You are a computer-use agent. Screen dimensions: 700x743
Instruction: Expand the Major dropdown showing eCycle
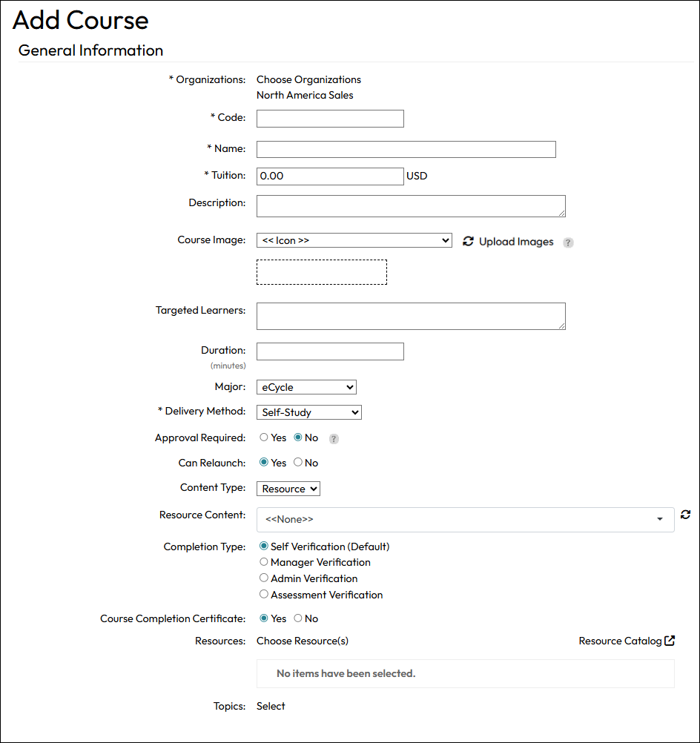306,387
